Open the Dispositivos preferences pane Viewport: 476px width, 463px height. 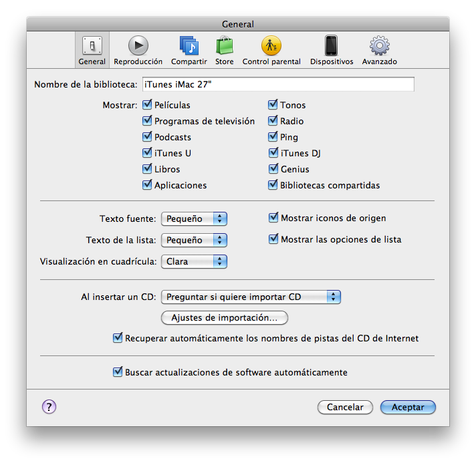[332, 50]
